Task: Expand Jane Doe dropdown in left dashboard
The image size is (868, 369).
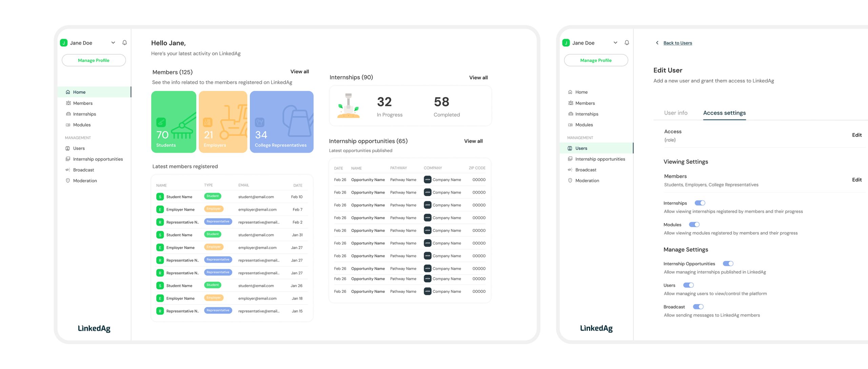Action: pyautogui.click(x=113, y=43)
